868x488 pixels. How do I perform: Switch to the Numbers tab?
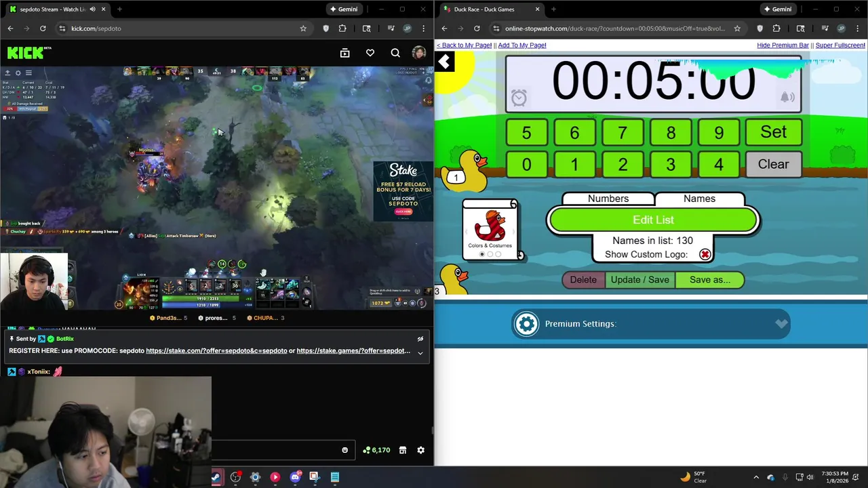click(x=608, y=199)
